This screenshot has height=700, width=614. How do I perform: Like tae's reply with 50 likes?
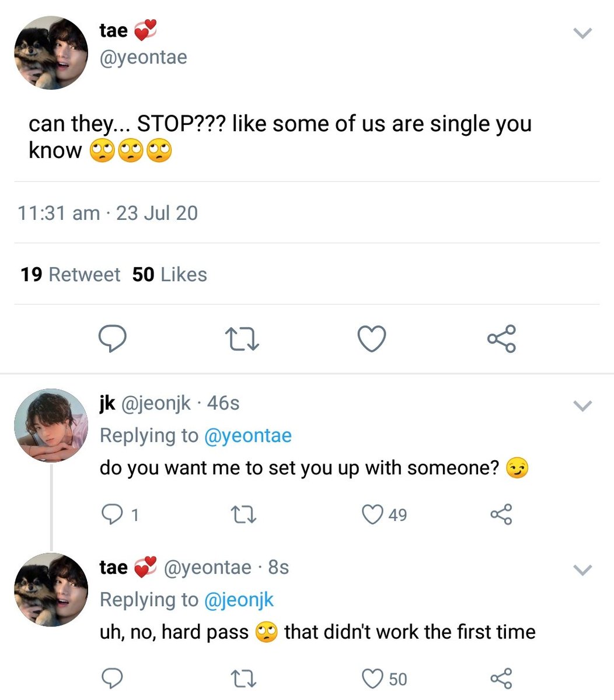pos(372,678)
